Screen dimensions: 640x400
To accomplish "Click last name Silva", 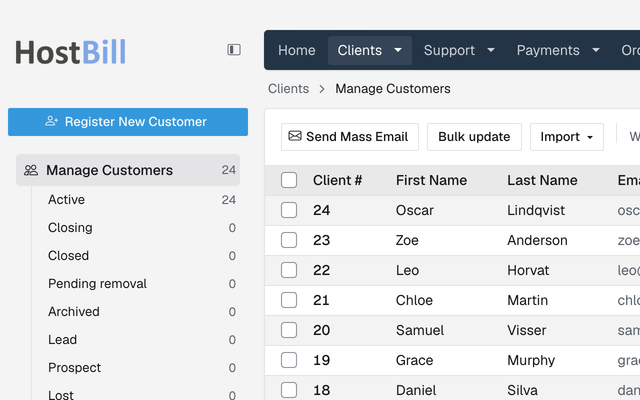I will coord(522,390).
